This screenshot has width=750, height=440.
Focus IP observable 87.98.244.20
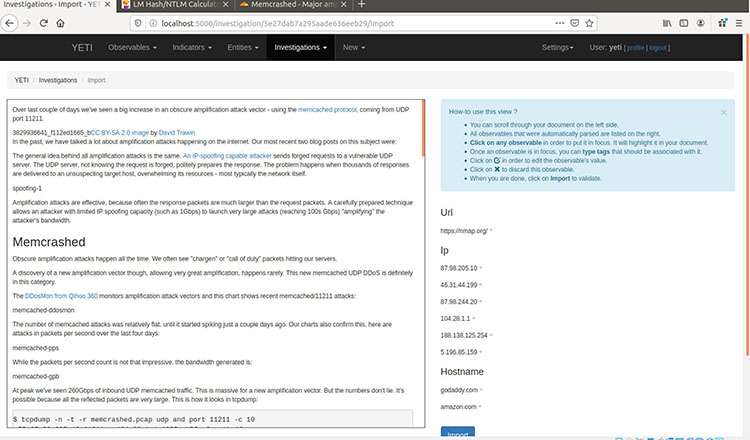[x=459, y=302]
